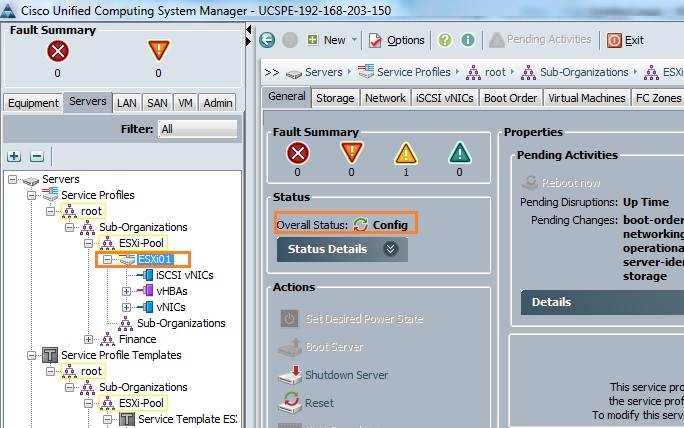Expand the vNICs node
This screenshot has width=684, height=428.
[x=127, y=307]
